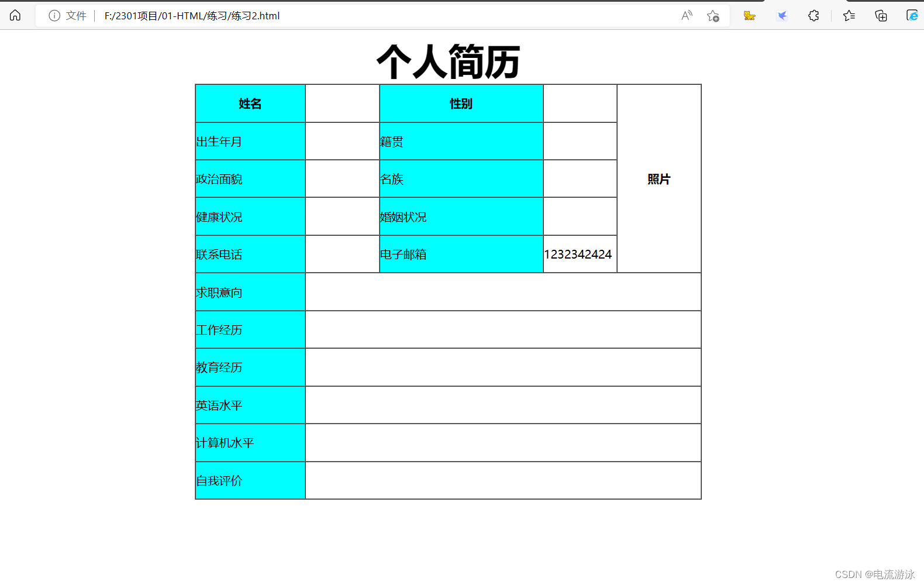Click the 出生年月 label cell

click(250, 142)
